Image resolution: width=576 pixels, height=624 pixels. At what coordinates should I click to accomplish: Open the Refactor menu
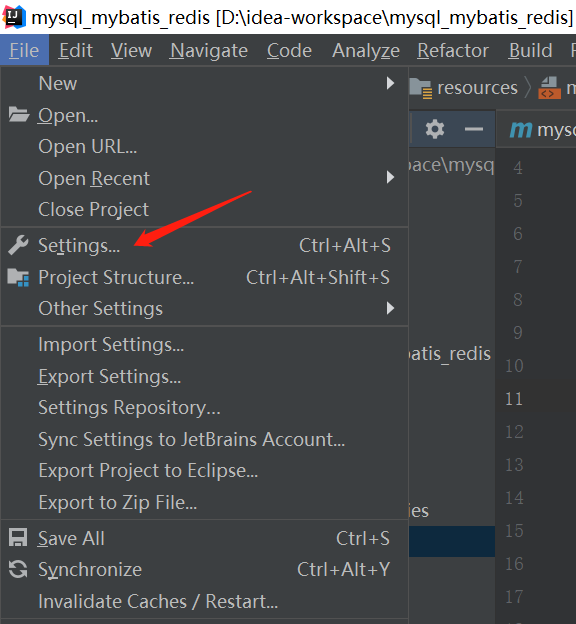[x=453, y=51]
